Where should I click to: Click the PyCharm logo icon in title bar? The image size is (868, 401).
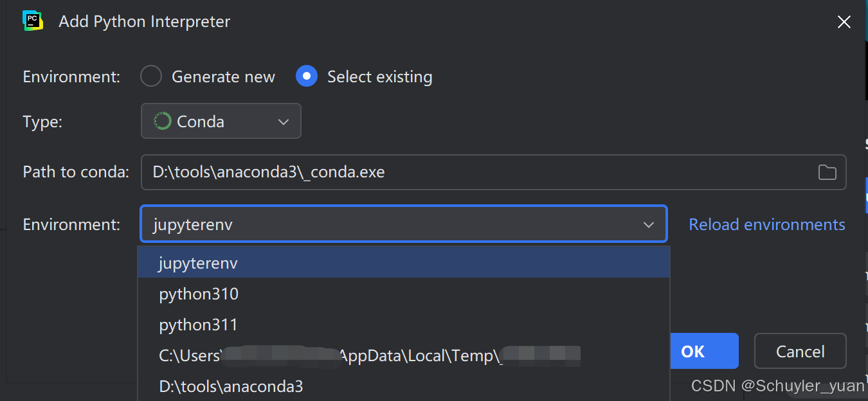click(33, 21)
